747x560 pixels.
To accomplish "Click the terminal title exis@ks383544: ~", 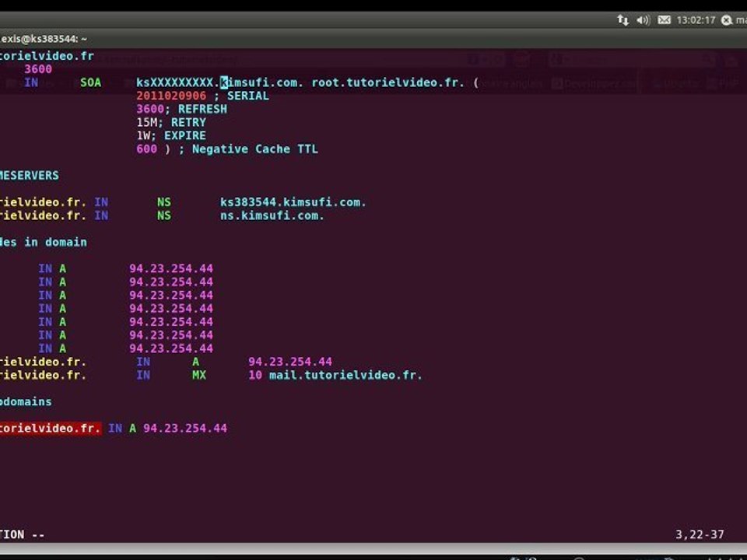I will (44, 39).
